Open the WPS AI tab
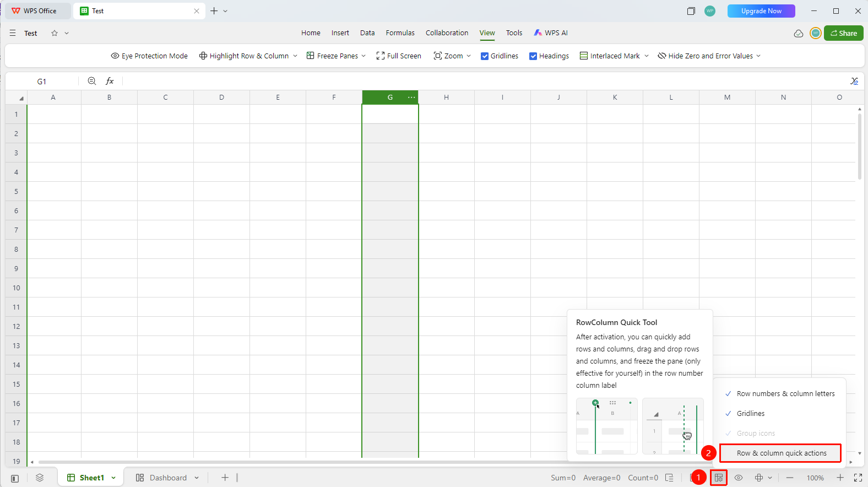 click(551, 33)
